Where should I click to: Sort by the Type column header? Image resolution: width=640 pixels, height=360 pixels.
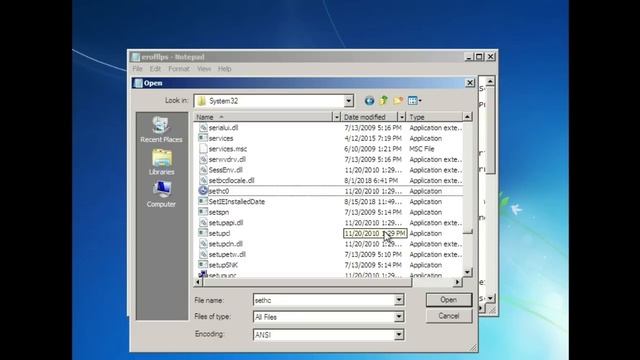tap(434, 117)
